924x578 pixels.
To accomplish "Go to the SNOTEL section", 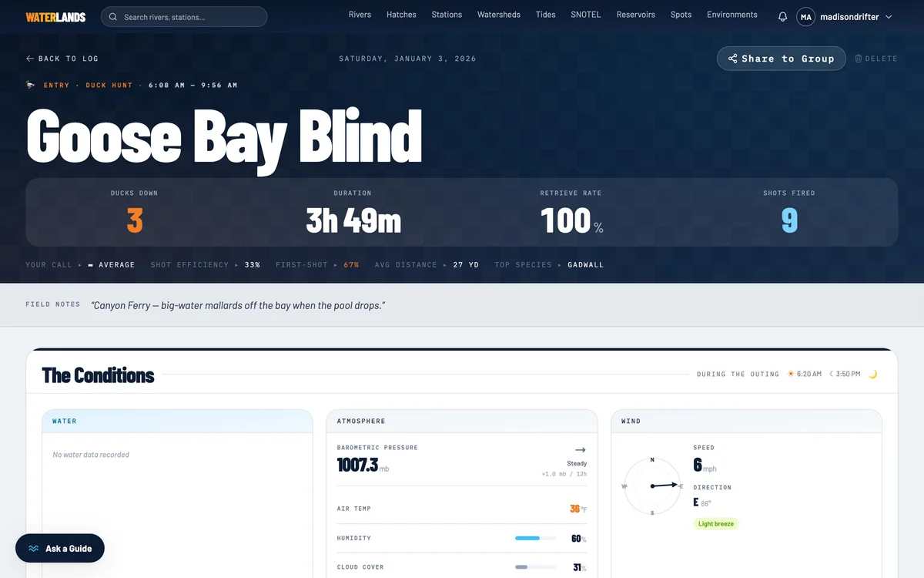I will (586, 15).
